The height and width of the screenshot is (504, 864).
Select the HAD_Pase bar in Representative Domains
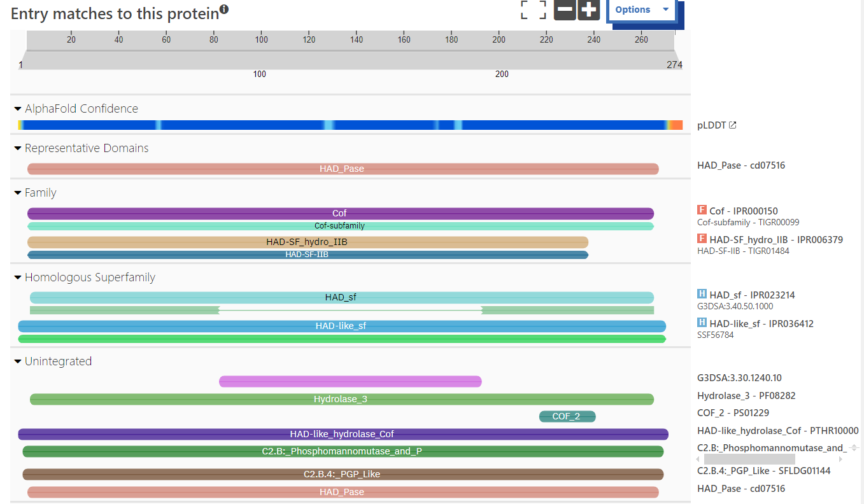343,169
